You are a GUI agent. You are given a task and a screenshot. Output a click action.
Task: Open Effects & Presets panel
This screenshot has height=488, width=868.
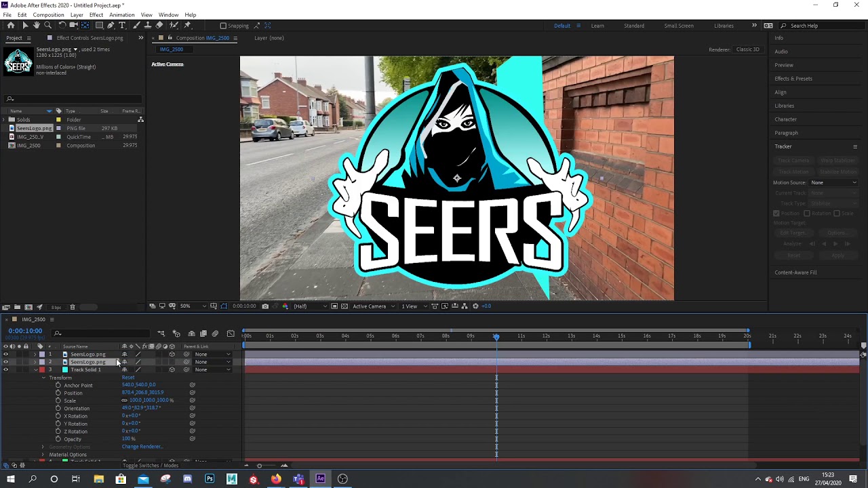pos(793,79)
